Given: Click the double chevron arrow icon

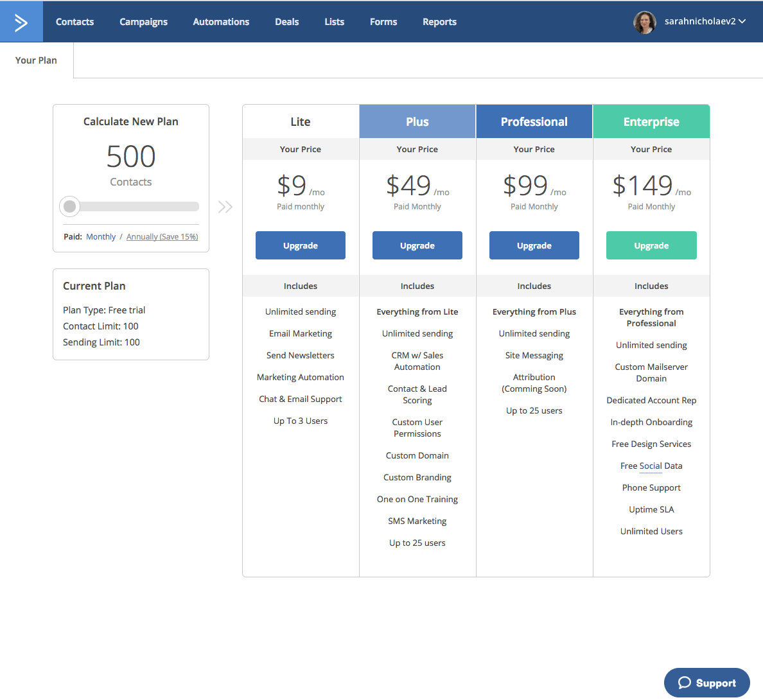Looking at the screenshot, I should (225, 207).
